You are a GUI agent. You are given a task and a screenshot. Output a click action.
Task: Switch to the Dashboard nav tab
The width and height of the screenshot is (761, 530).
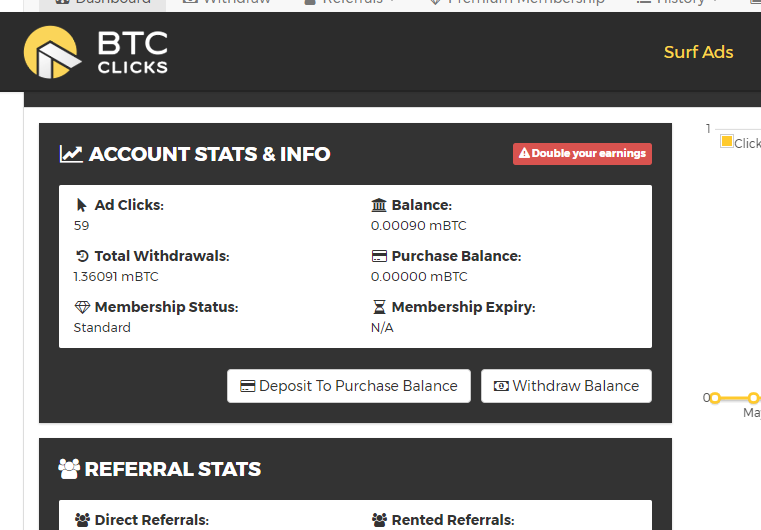[103, 3]
